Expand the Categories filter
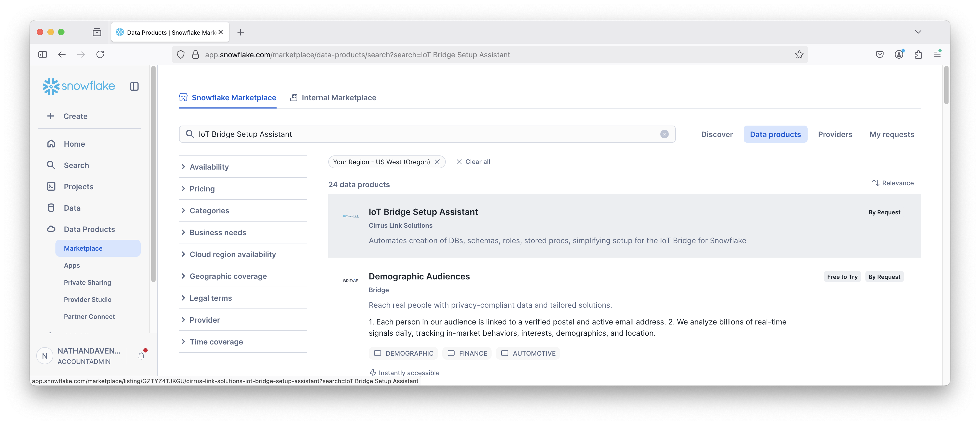 tap(243, 211)
